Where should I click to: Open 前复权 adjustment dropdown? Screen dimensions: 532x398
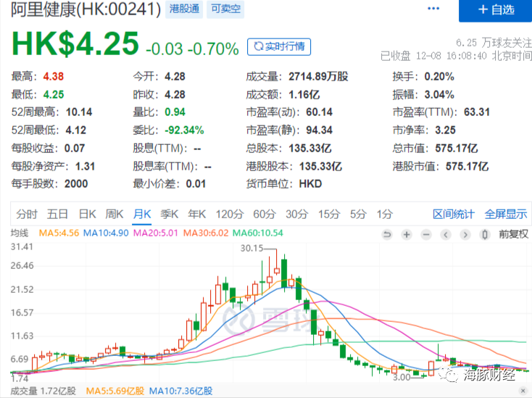pos(513,234)
